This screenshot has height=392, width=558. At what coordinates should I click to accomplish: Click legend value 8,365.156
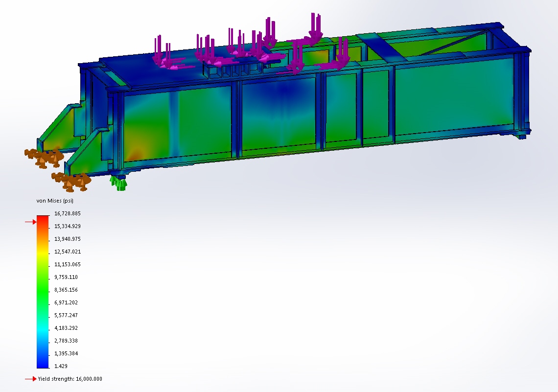66,290
